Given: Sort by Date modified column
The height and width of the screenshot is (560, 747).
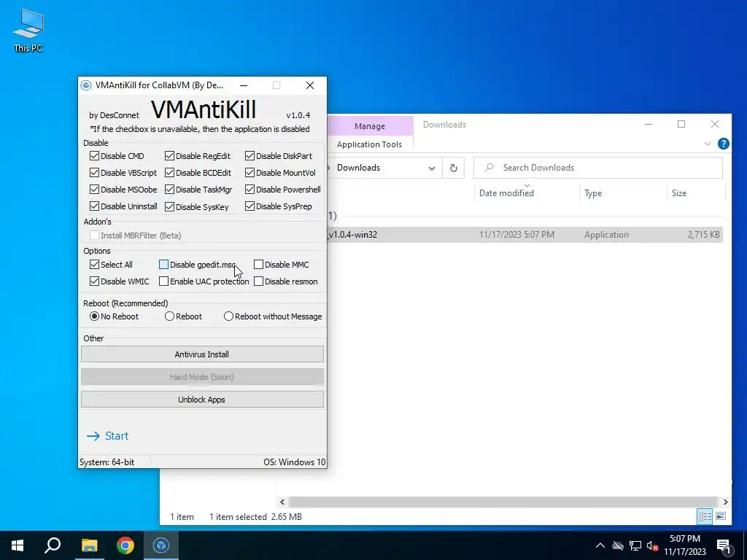Looking at the screenshot, I should click(506, 192).
